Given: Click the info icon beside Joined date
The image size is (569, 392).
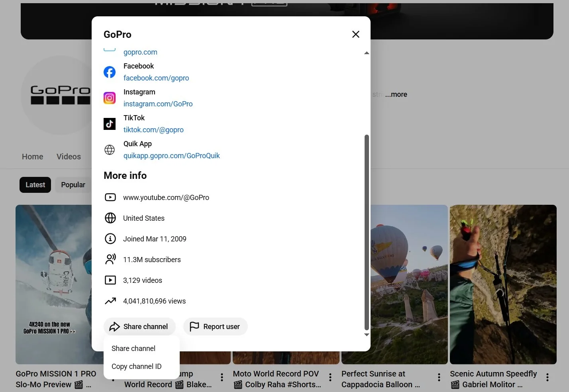Looking at the screenshot, I should click(x=110, y=239).
